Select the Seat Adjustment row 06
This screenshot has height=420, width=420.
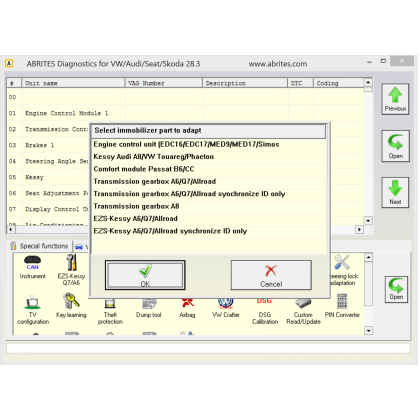48,193
